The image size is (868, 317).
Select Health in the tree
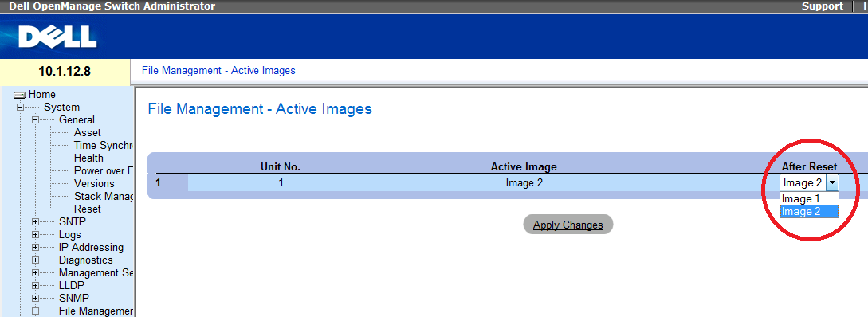tap(88, 158)
